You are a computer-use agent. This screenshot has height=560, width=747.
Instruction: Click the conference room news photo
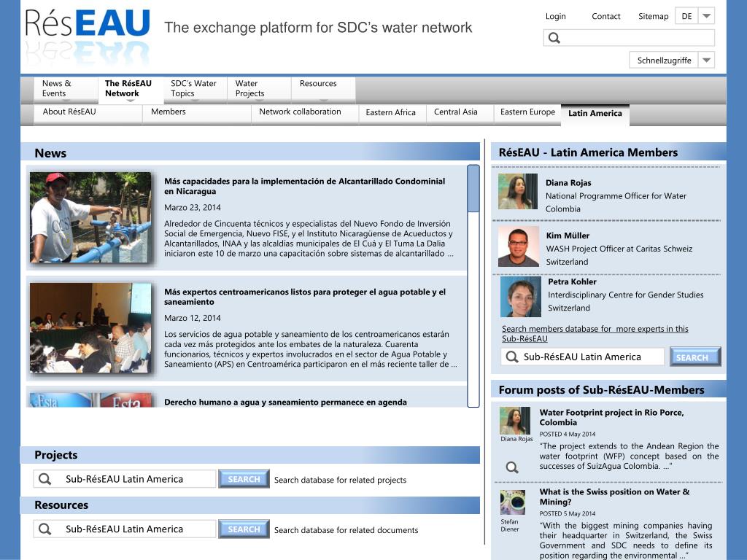coord(90,328)
